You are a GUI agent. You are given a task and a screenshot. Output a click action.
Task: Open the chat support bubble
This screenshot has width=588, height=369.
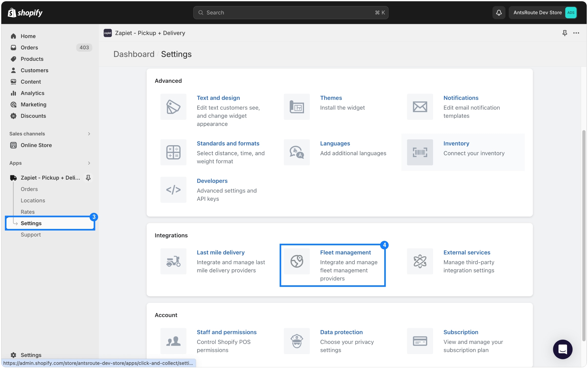tap(562, 349)
